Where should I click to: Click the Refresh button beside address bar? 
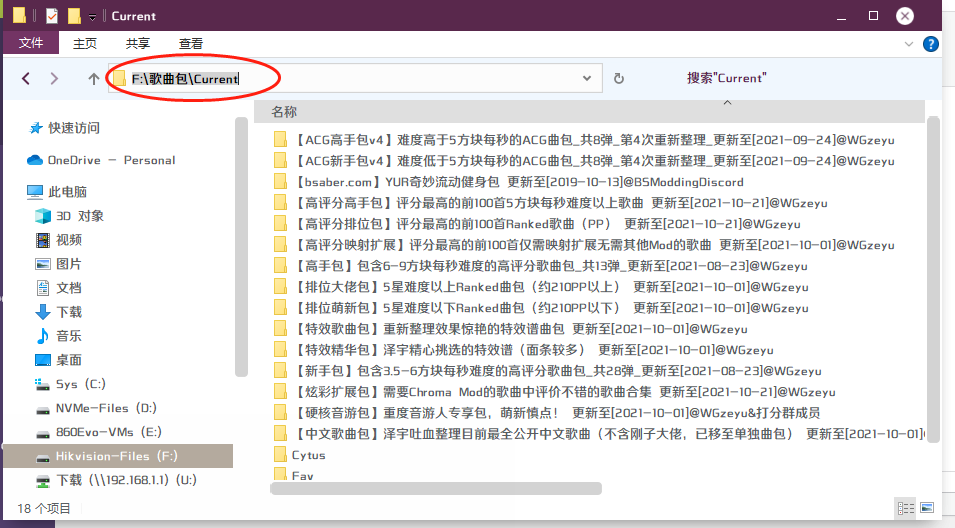click(619, 78)
